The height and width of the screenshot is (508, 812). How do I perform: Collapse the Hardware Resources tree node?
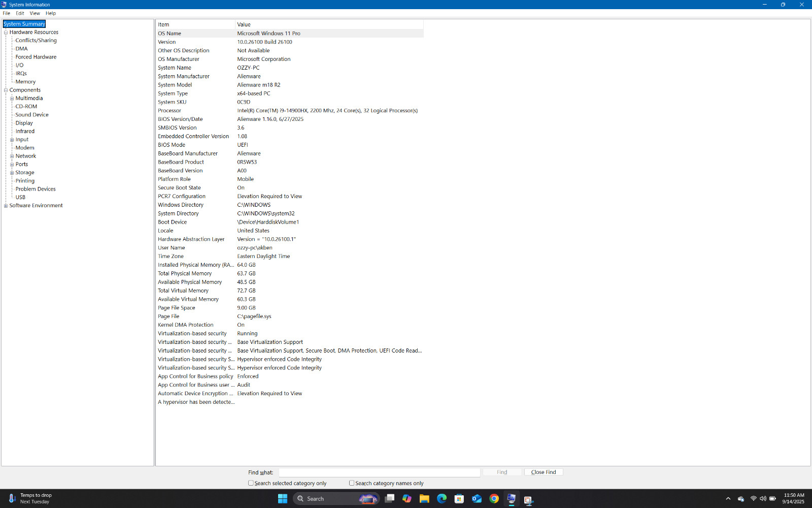point(6,33)
